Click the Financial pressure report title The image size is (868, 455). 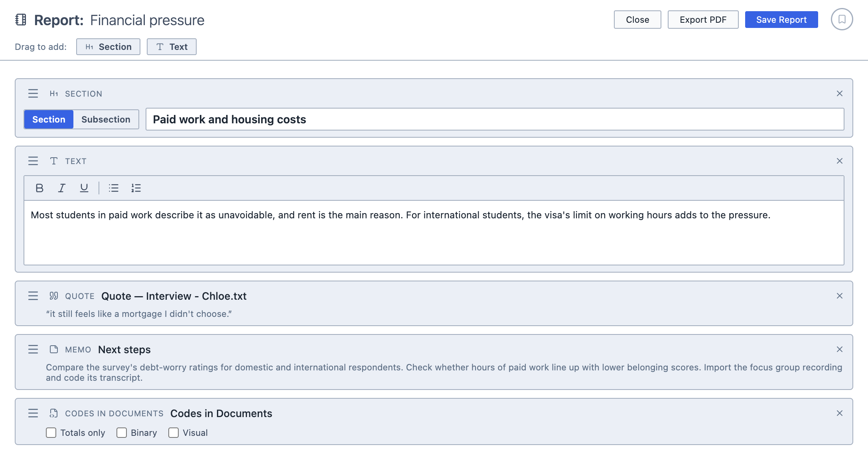[x=147, y=20]
